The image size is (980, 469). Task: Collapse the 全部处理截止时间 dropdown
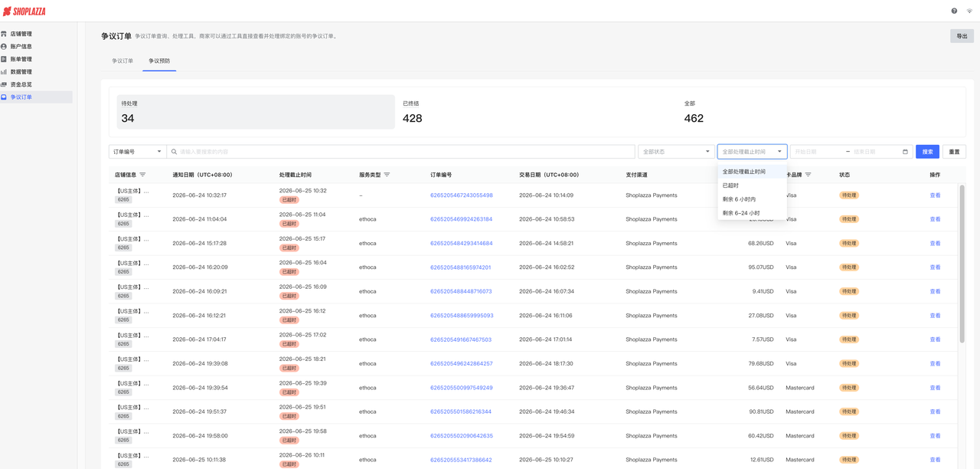pos(752,152)
